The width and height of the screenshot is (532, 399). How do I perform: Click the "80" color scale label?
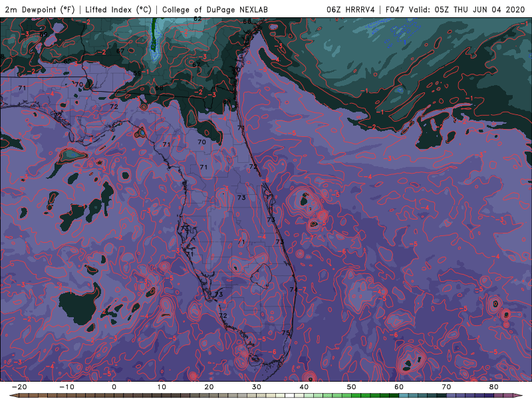(x=494, y=387)
